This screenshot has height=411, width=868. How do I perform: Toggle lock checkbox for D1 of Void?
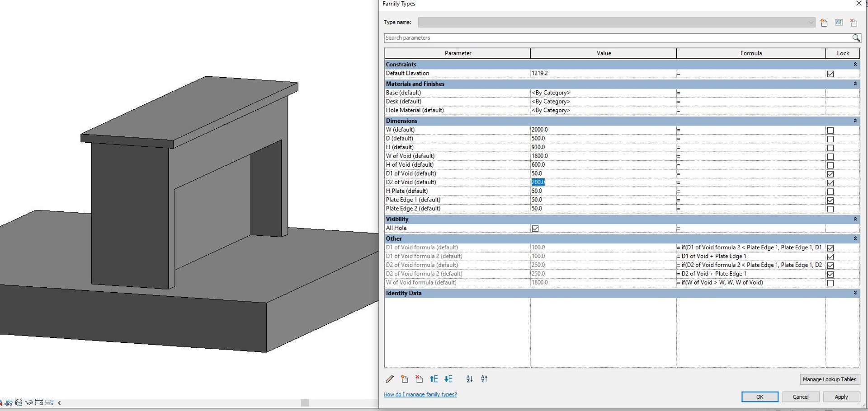[830, 174]
